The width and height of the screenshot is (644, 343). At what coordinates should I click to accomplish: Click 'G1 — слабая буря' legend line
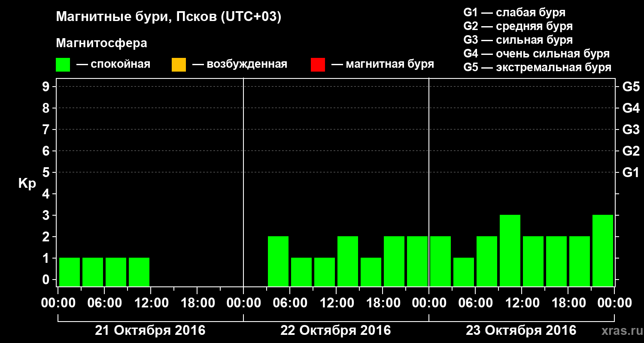(514, 12)
